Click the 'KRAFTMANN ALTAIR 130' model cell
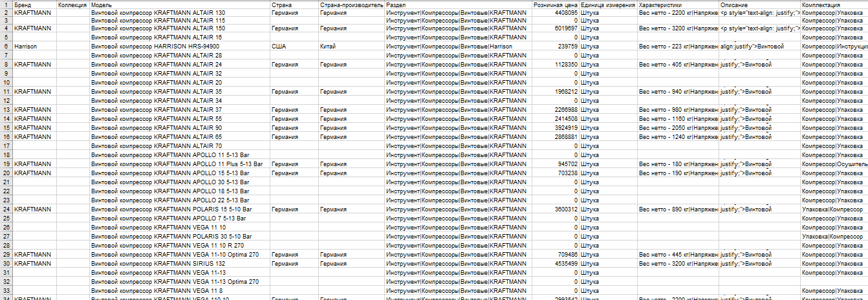Image resolution: width=868 pixels, height=300 pixels. coord(180,13)
